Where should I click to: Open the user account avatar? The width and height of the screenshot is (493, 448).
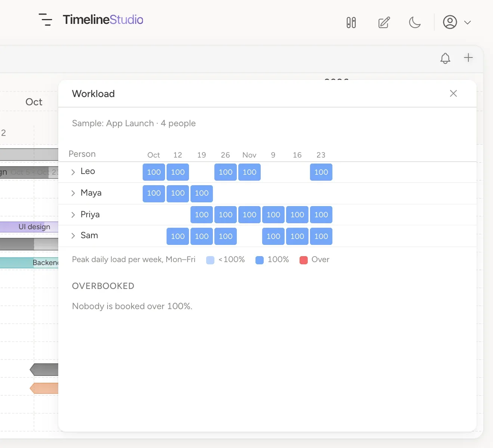point(450,22)
